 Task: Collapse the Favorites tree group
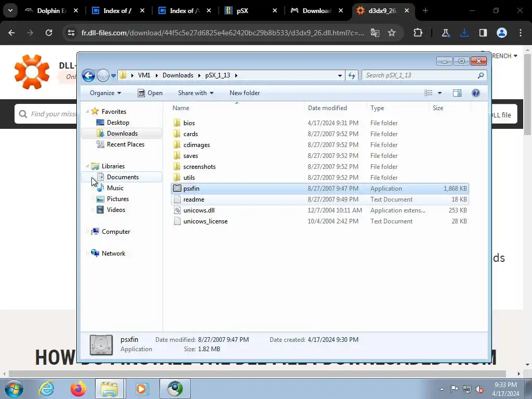coord(87,111)
